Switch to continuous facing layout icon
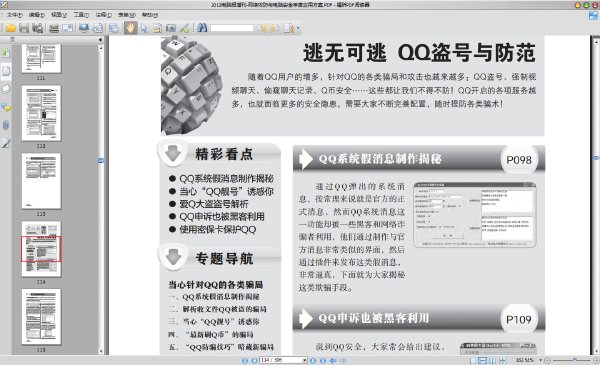 pos(502,360)
